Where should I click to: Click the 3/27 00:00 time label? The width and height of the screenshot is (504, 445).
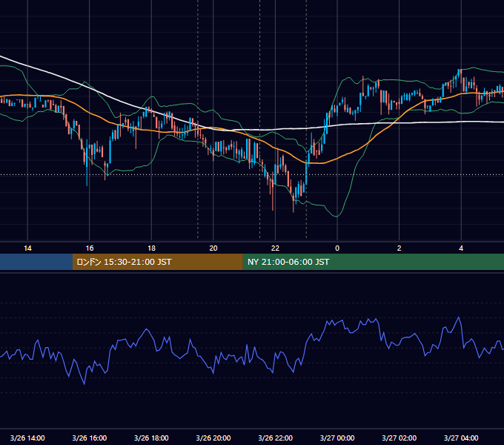click(337, 438)
